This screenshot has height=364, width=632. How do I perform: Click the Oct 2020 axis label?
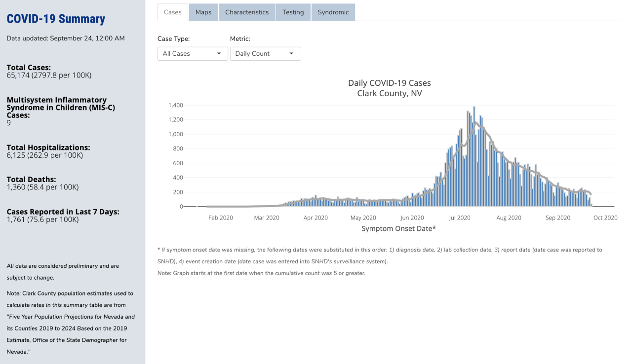pos(605,218)
